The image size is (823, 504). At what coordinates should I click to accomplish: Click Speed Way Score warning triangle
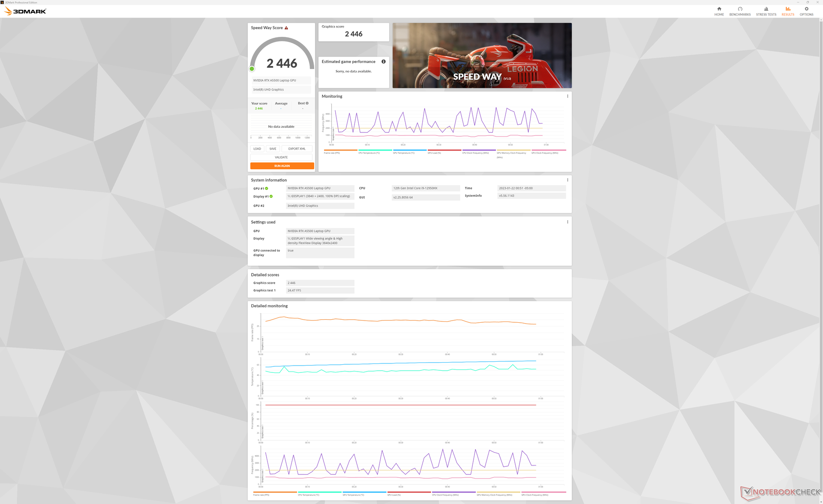pos(286,28)
